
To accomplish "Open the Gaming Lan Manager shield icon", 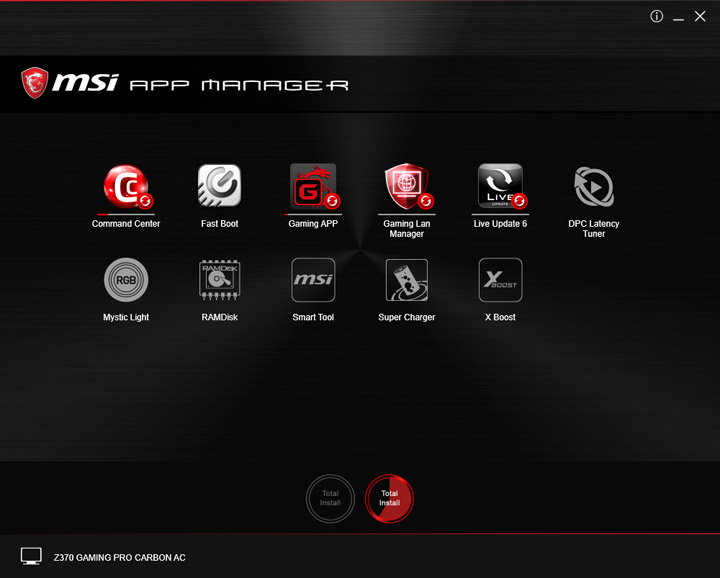I will [407, 186].
